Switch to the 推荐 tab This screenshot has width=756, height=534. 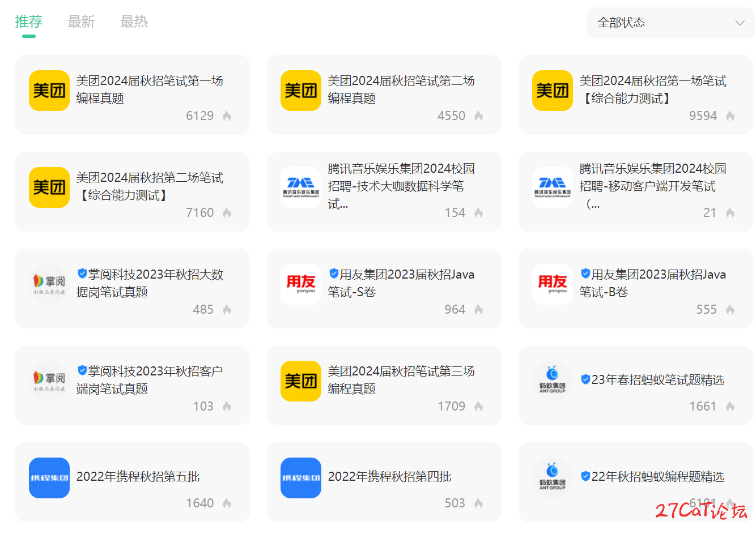coord(28,22)
